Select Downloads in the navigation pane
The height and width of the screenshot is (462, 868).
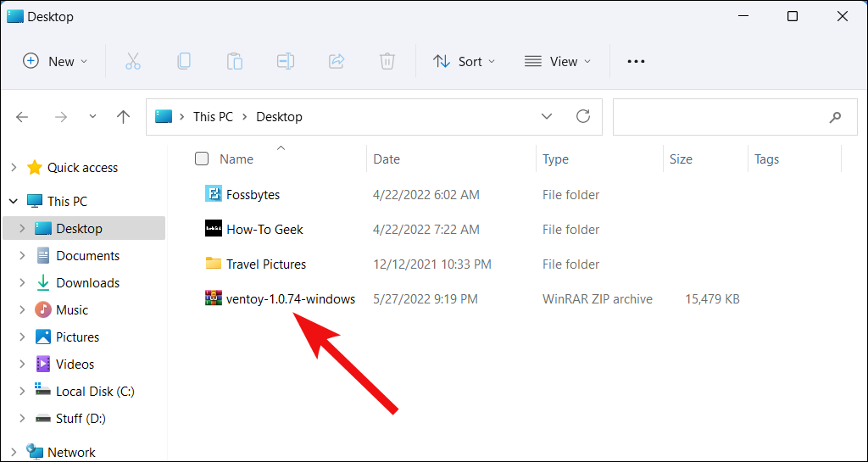[87, 283]
